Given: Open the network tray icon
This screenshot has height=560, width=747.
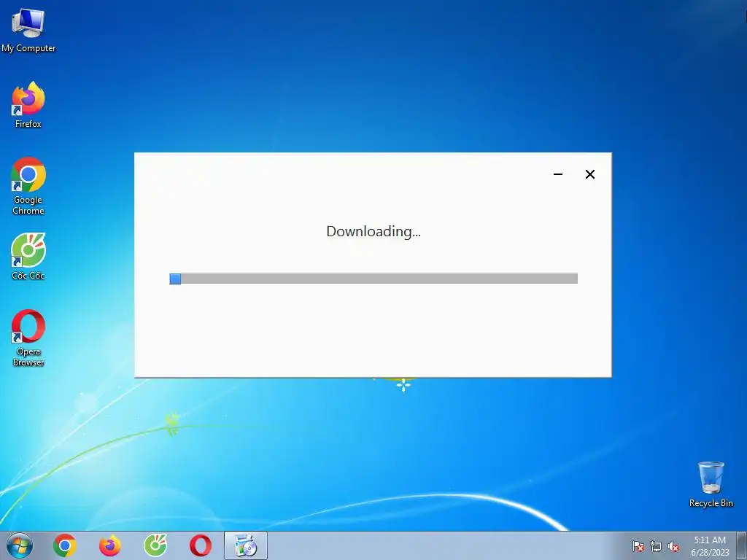Looking at the screenshot, I should (x=656, y=546).
